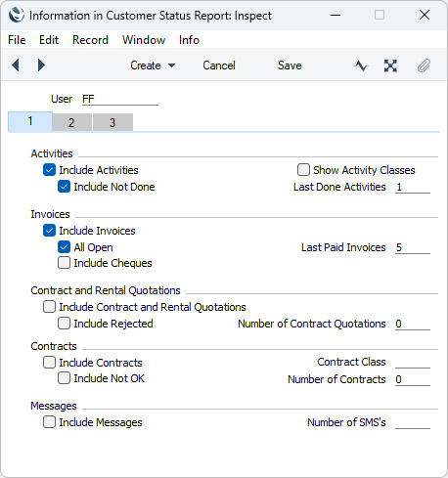Image resolution: width=448 pixels, height=478 pixels.
Task: Click the Cancel button
Action: [219, 65]
